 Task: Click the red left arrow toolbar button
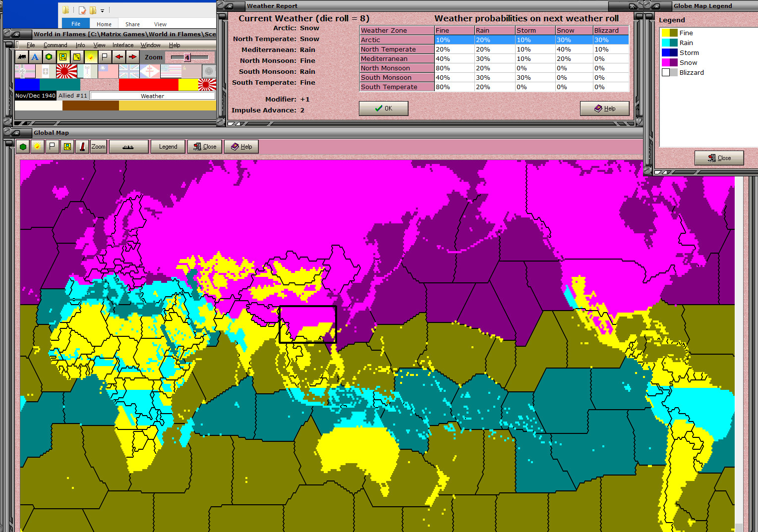tap(119, 57)
